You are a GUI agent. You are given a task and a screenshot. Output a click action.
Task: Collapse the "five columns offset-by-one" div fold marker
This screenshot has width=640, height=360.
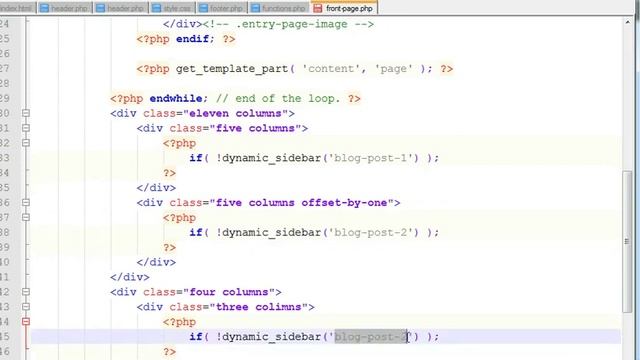[x=26, y=202]
